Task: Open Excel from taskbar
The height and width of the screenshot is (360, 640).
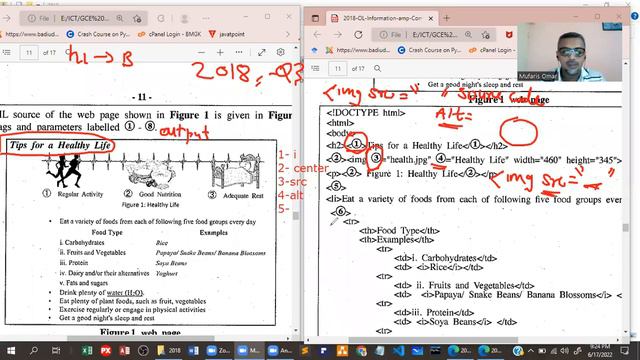Action: click(x=87, y=351)
